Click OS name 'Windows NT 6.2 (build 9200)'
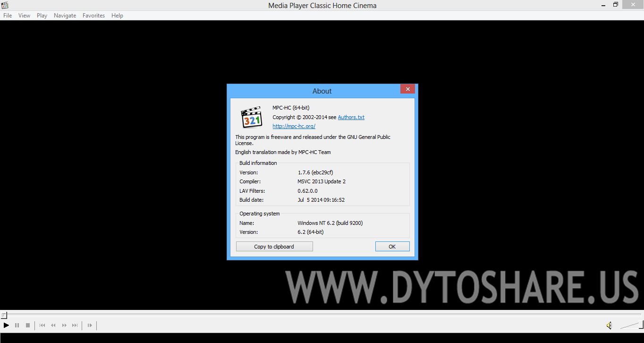 click(x=330, y=223)
